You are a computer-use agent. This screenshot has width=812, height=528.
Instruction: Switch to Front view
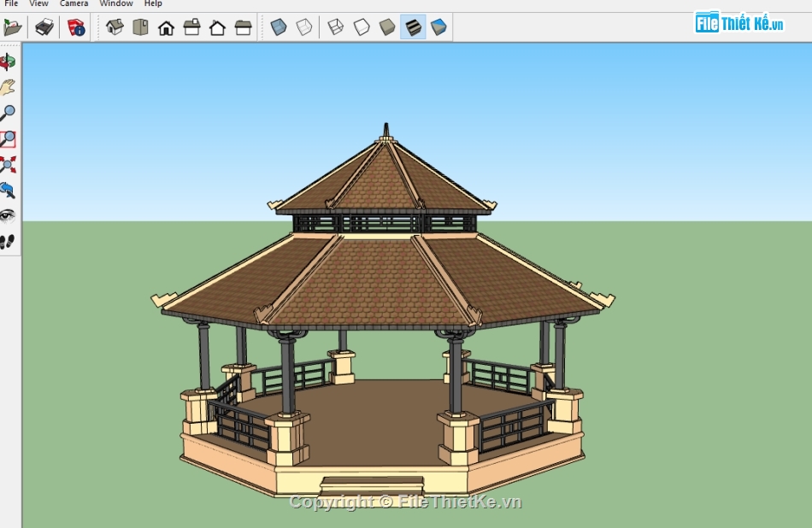(x=166, y=27)
